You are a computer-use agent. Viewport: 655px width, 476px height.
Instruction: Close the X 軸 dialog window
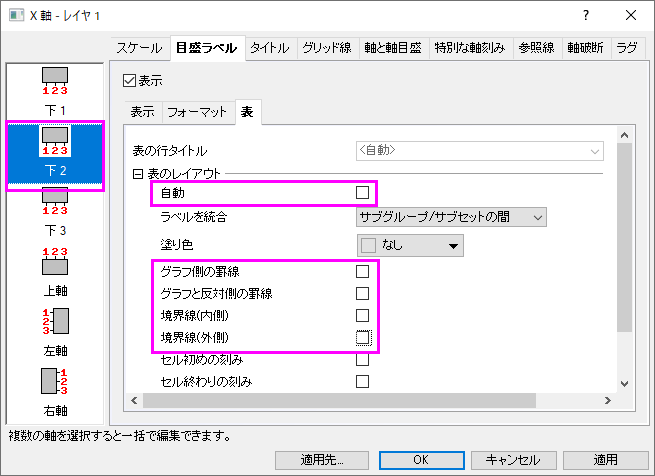pyautogui.click(x=631, y=15)
